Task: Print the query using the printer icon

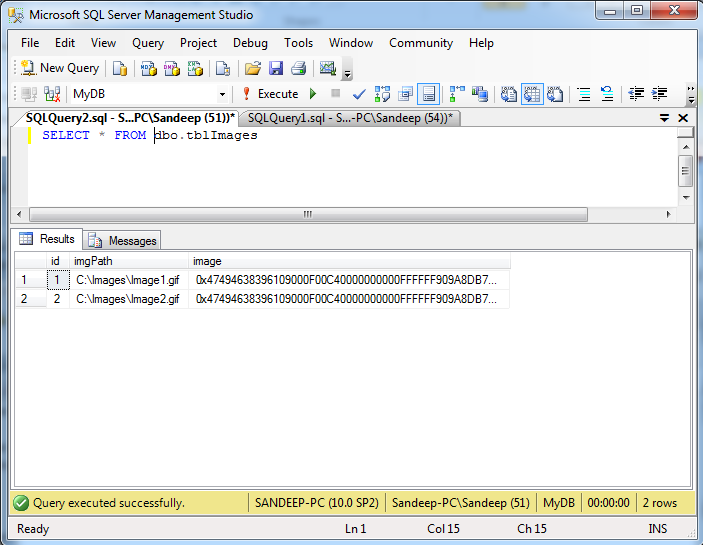Action: click(x=299, y=68)
